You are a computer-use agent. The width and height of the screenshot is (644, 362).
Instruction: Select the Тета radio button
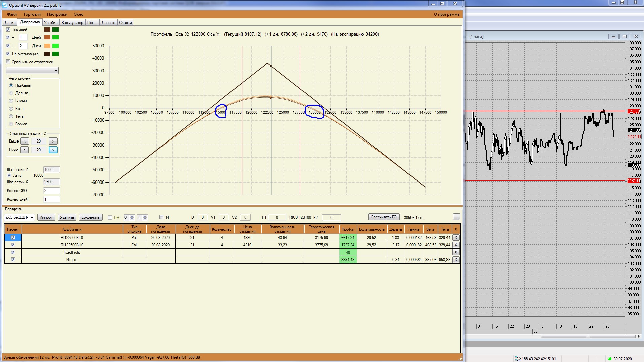(x=11, y=116)
